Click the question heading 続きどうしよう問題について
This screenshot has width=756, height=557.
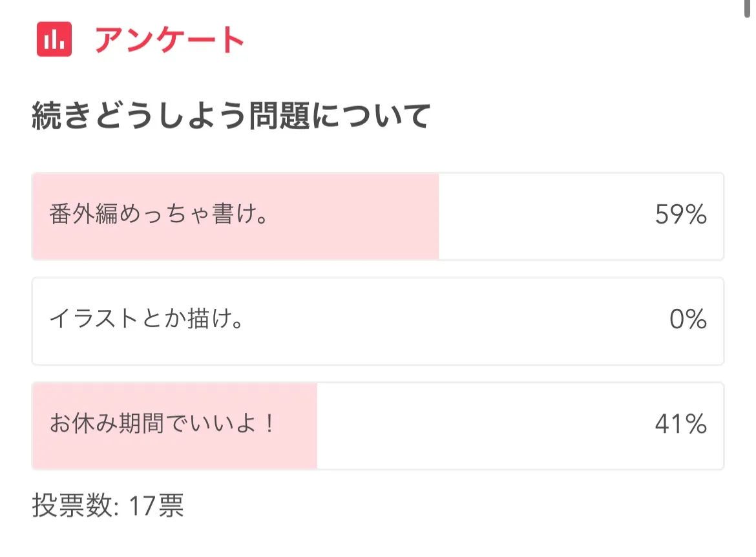click(x=231, y=117)
